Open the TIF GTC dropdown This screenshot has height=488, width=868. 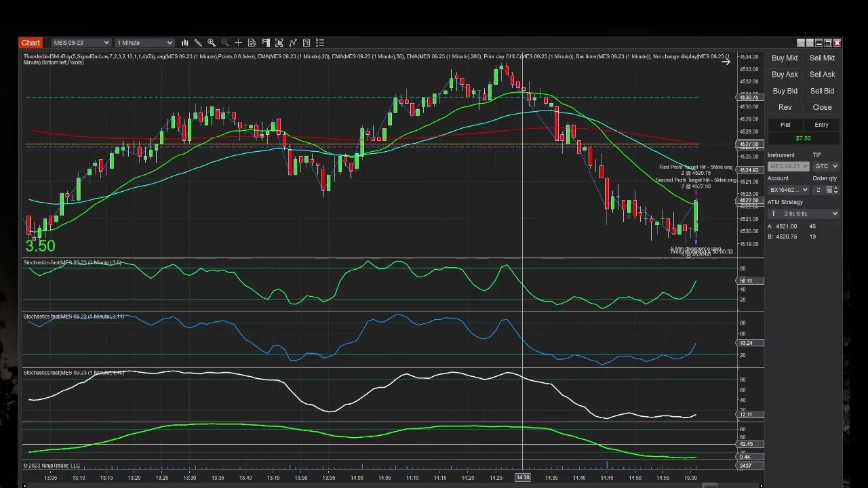coord(826,166)
